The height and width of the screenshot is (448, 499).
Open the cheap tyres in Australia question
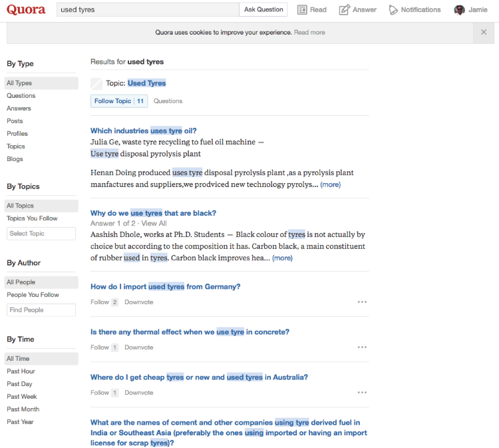[199, 377]
